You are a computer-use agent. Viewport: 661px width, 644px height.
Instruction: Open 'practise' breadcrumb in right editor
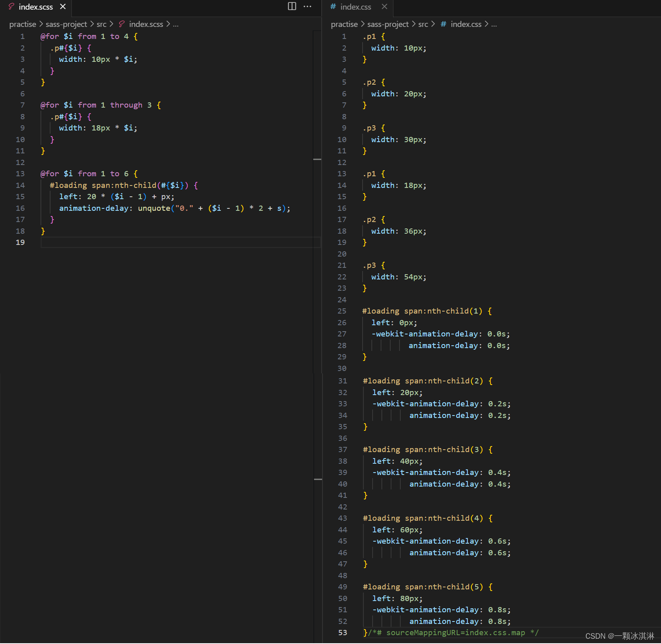click(344, 24)
